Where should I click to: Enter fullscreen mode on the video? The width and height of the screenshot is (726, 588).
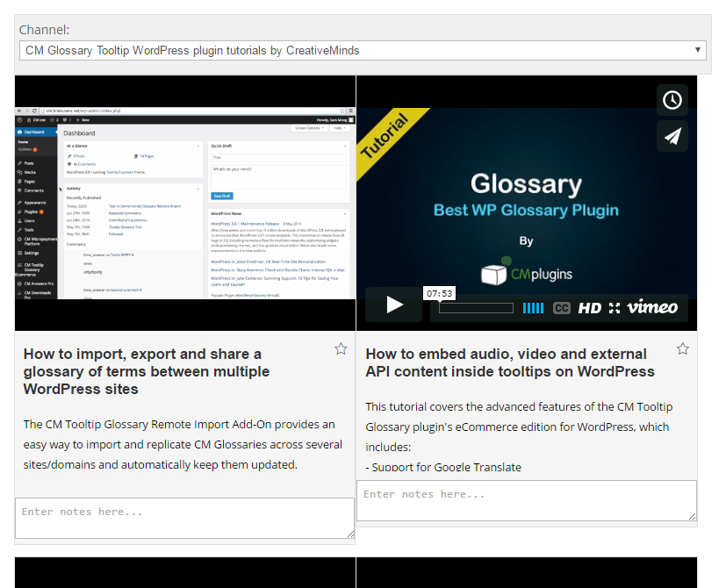(x=615, y=308)
